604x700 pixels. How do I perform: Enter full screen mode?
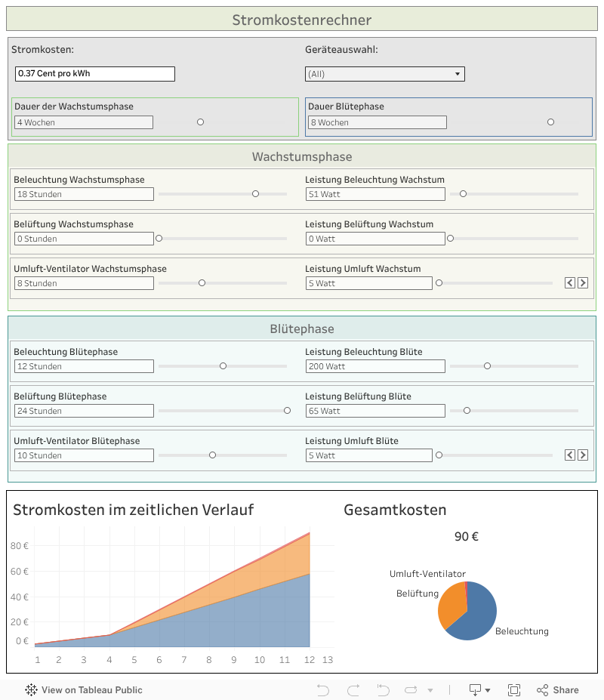point(514,689)
